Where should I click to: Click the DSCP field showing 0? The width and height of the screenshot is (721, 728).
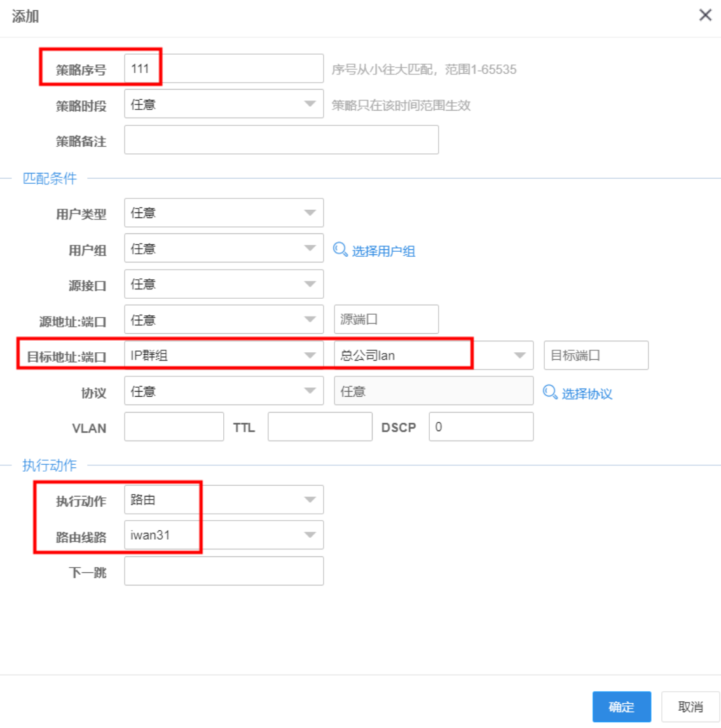point(481,427)
